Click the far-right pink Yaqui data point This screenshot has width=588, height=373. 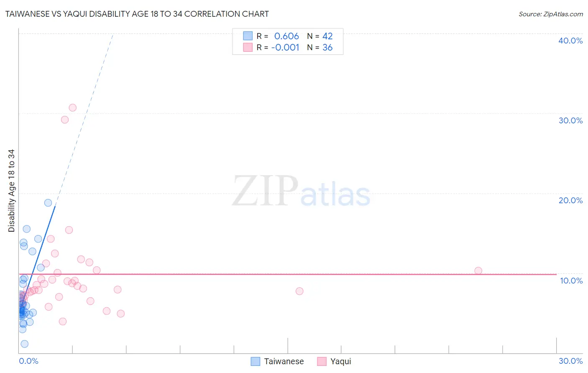tap(478, 271)
